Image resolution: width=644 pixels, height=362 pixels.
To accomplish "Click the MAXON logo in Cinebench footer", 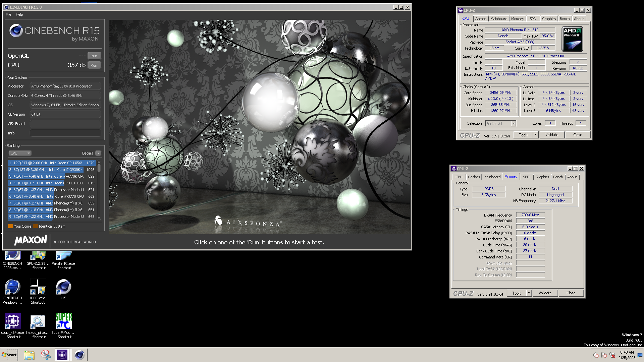I will (x=31, y=240).
